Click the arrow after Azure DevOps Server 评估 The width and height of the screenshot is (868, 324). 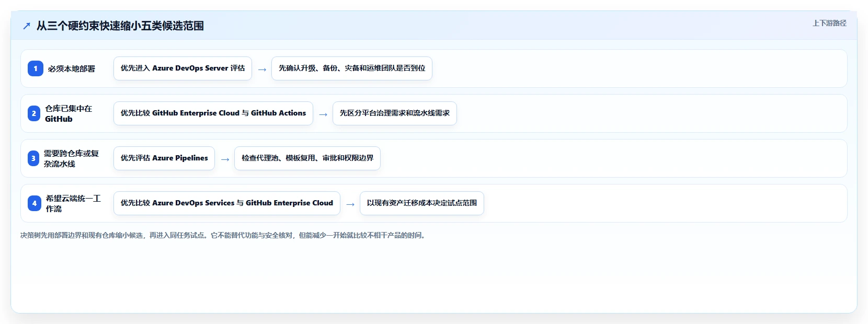point(262,70)
